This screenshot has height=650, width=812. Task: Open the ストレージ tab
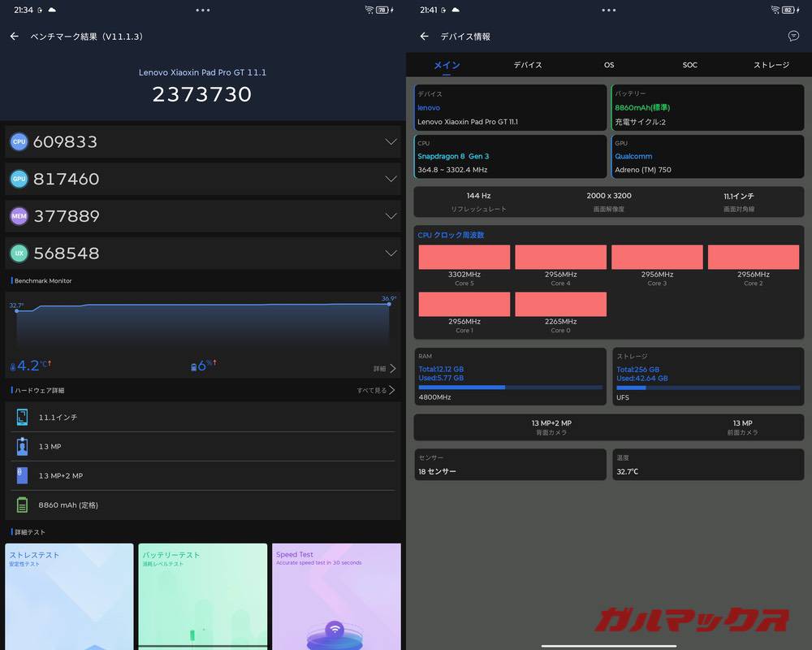tap(771, 65)
